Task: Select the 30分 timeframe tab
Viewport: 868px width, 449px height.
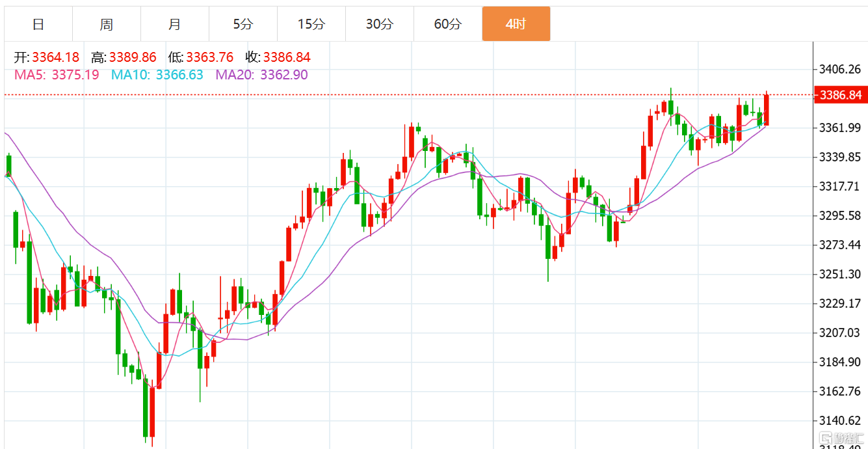Action: coord(380,24)
